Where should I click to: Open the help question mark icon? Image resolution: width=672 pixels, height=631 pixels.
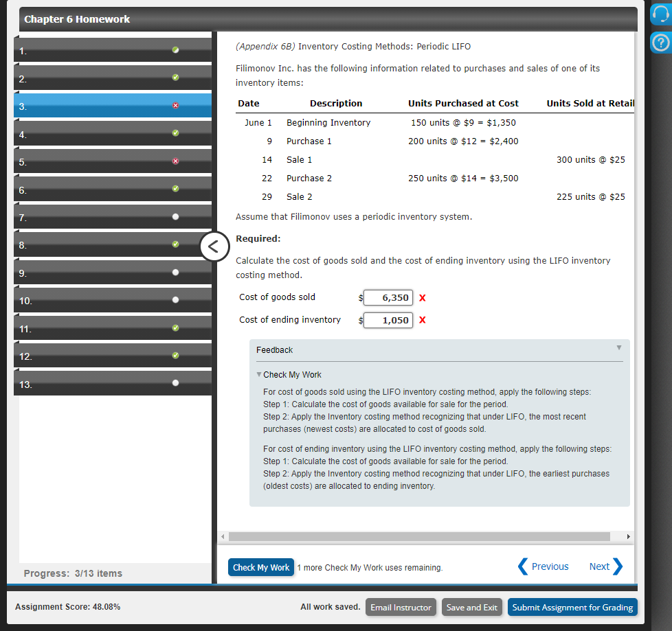661,43
